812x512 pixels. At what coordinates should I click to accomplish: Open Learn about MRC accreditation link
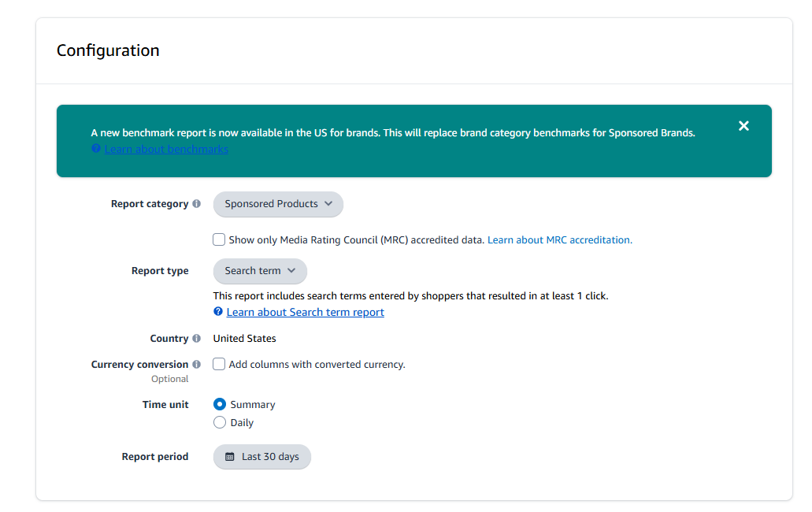(x=560, y=239)
